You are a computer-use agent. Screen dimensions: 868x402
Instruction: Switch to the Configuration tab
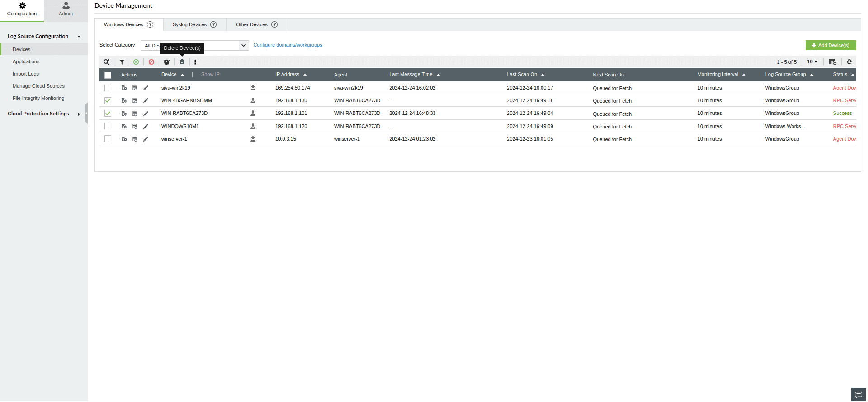click(x=22, y=10)
